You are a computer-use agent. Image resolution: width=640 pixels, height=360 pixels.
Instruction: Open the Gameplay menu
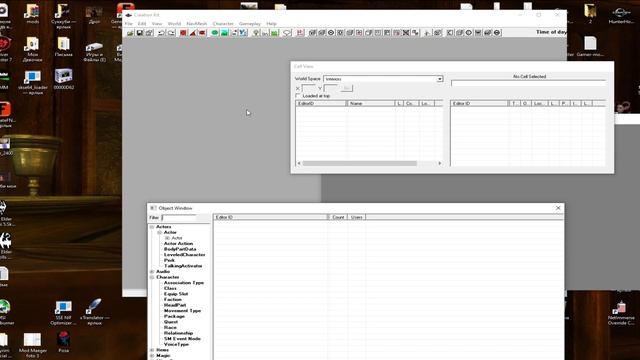(250, 24)
